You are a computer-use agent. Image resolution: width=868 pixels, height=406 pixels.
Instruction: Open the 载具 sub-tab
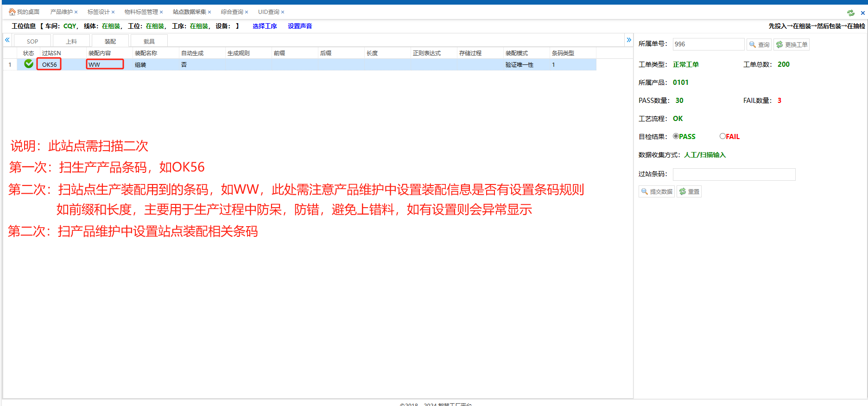tap(149, 41)
